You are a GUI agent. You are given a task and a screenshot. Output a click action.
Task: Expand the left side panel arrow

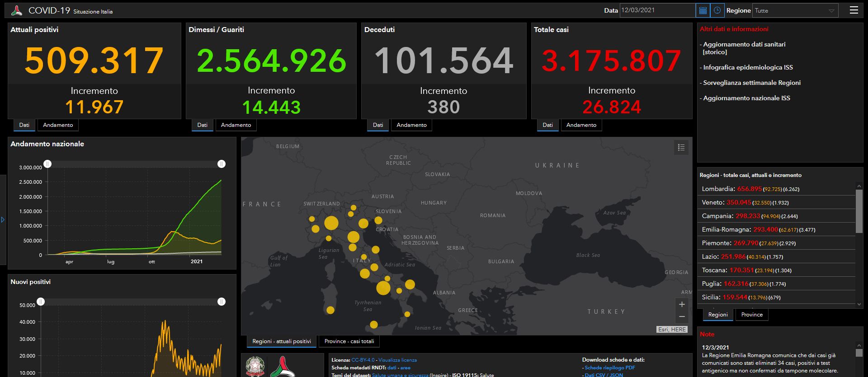click(3, 220)
